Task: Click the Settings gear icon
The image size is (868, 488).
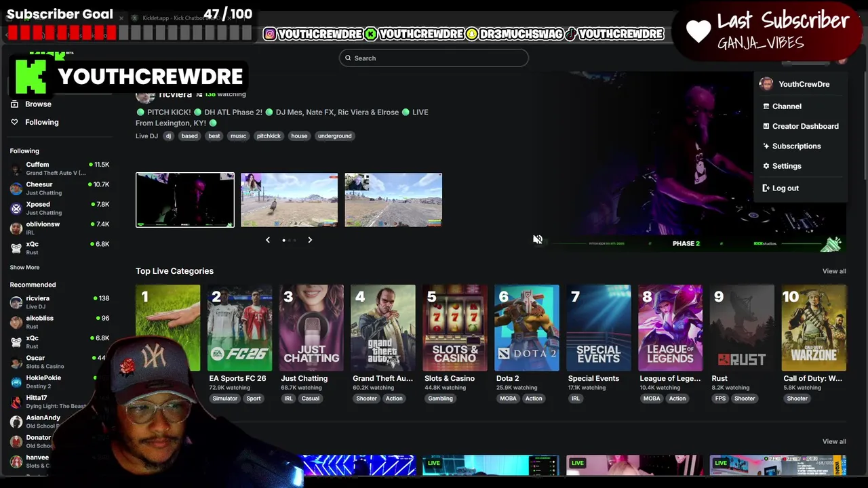Action: 766,166
